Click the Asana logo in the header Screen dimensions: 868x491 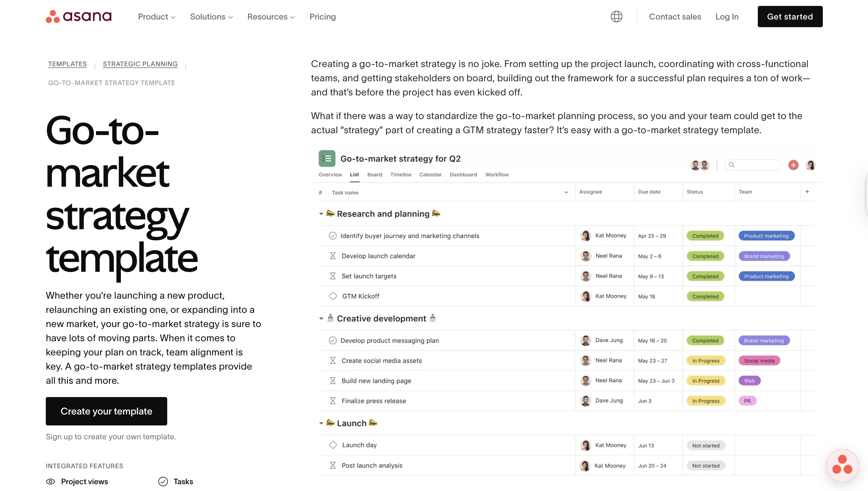(79, 17)
